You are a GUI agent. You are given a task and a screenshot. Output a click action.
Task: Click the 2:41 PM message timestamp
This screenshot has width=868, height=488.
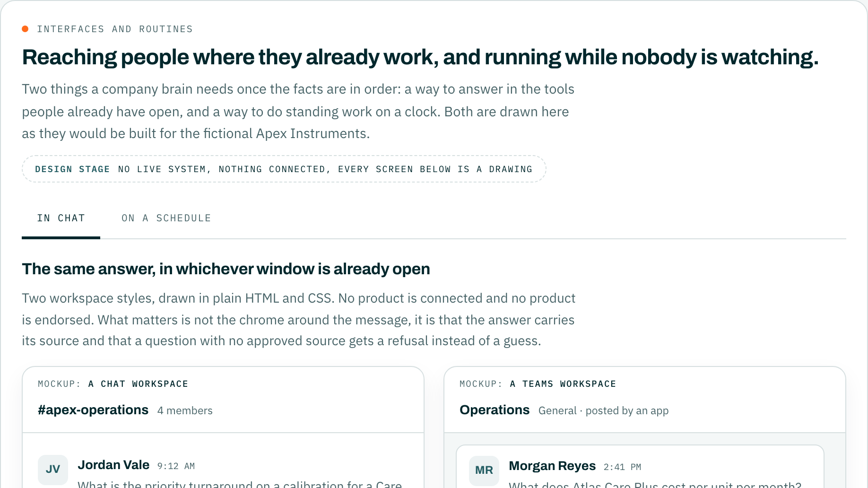pos(622,467)
